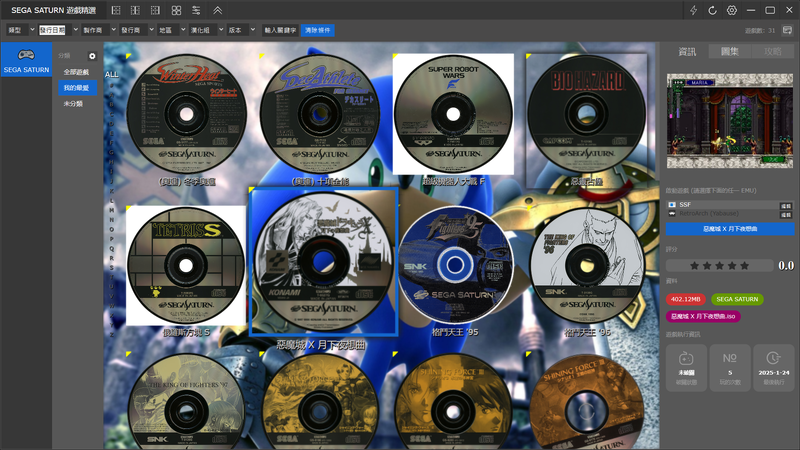Rate the game five stars

[744, 265]
